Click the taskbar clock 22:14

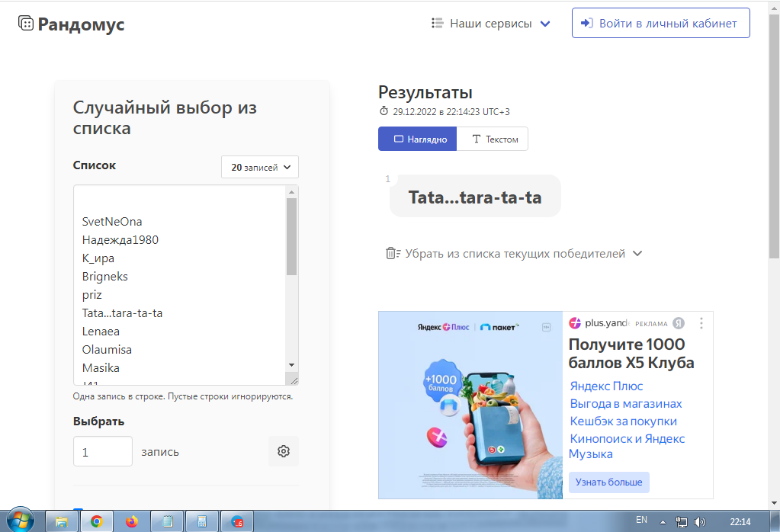point(740,521)
